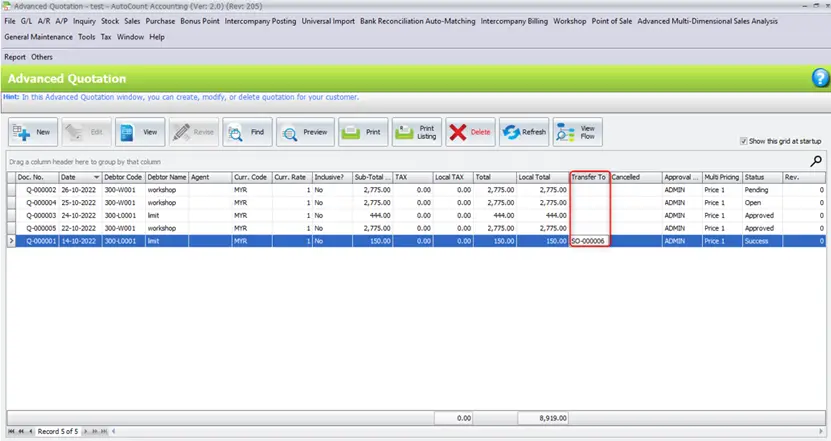The height and width of the screenshot is (441, 831).
Task: Click the Find toolbar icon
Action: (x=247, y=132)
